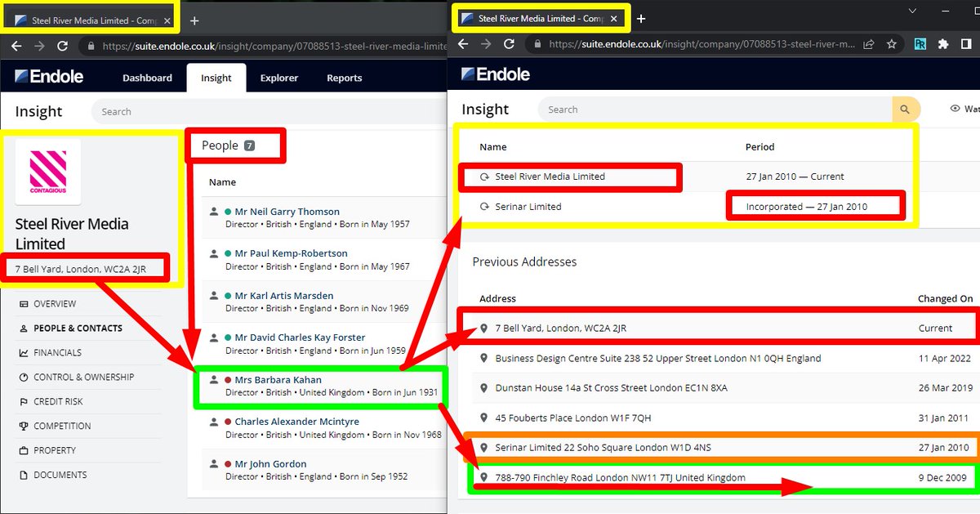Click the search field in right window
Image resolution: width=980 pixels, height=514 pixels.
pyautogui.click(x=715, y=110)
